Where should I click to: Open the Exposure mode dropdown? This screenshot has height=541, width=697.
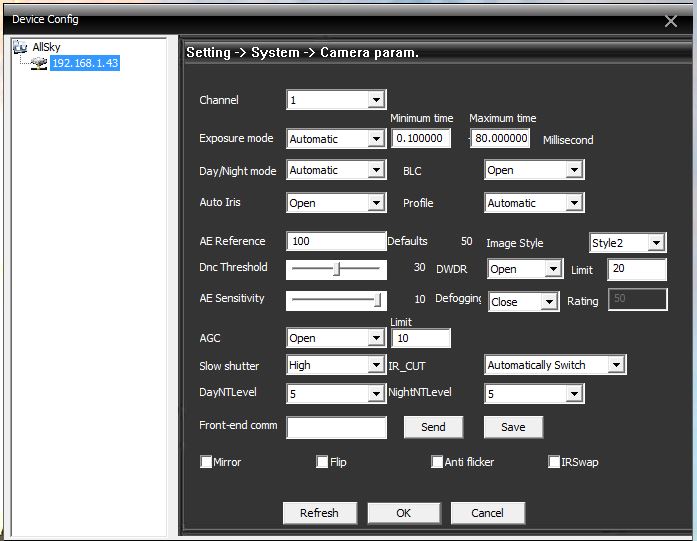point(336,139)
